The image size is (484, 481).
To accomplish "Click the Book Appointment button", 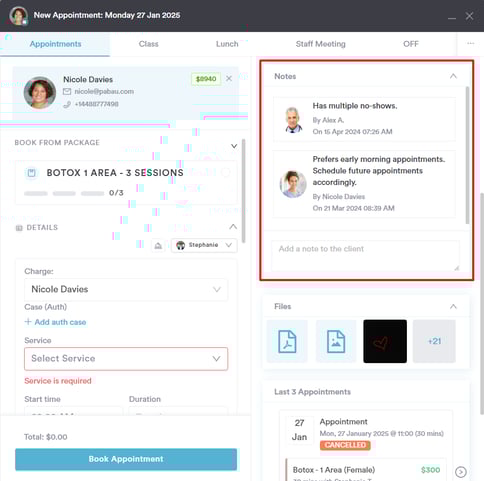I will (x=126, y=459).
